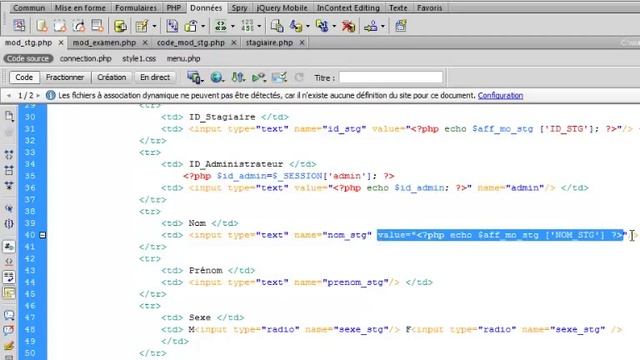Open the Formulaires insert tab
The width and height of the screenshot is (640, 360).
[x=136, y=8]
